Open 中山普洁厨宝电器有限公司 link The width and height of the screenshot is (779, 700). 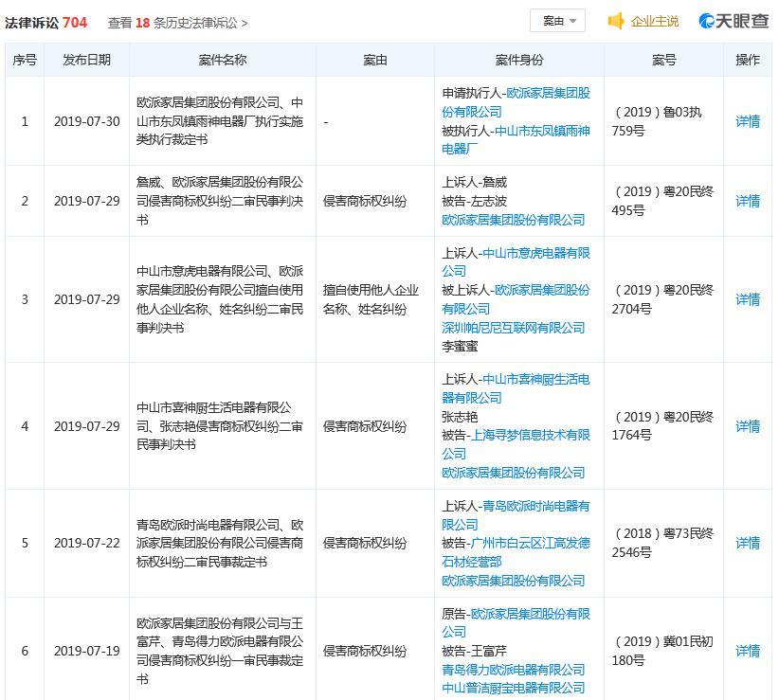coord(514,688)
